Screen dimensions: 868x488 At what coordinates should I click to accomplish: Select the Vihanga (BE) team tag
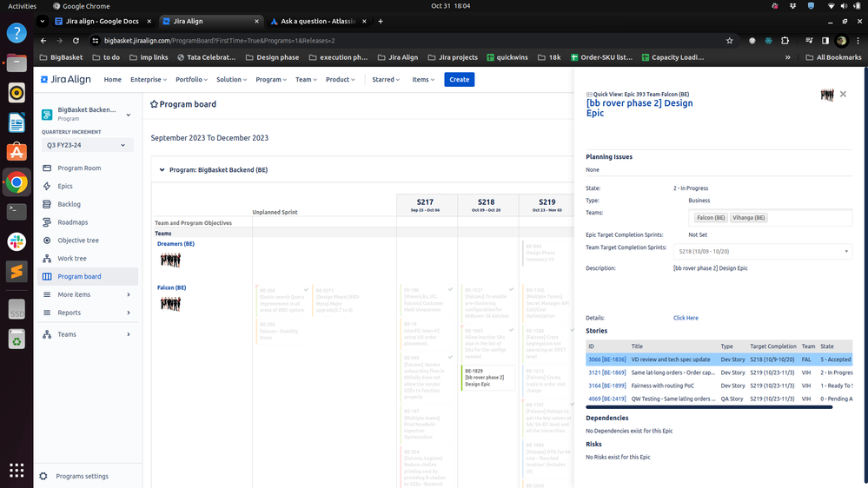pos(748,217)
